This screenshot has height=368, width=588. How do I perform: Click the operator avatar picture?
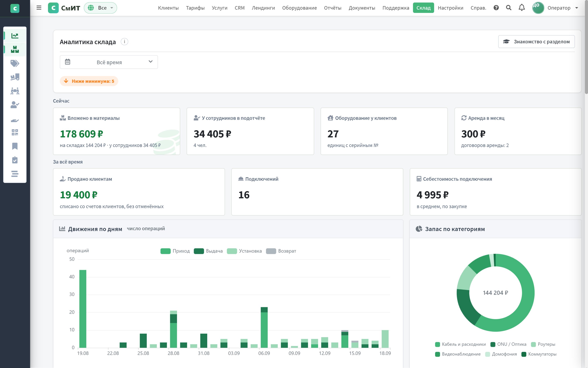538,8
